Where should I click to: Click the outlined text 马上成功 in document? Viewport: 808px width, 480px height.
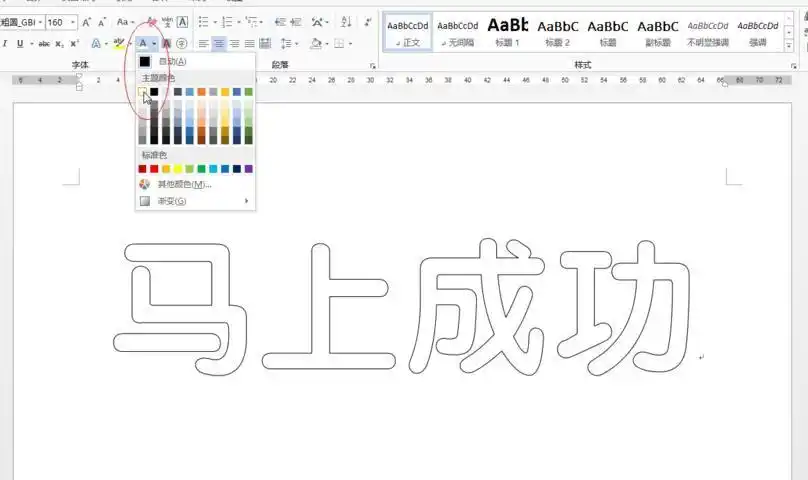pyautogui.click(x=402, y=308)
